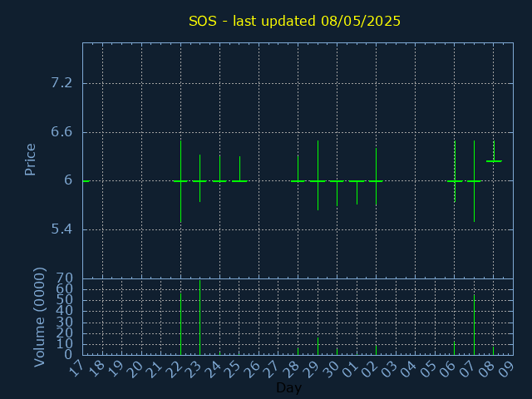Viewport: 532px width, 399px height.
Task: Click the price bar for day 25
Action: [x=239, y=169]
